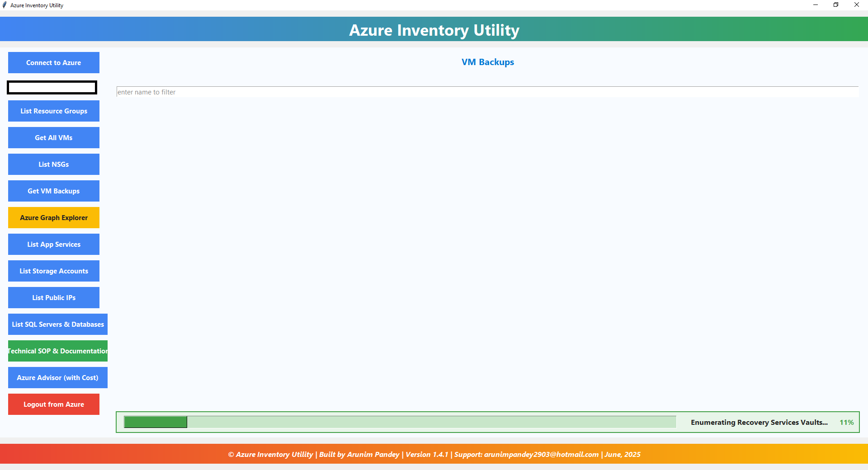
Task: Run Get VM Backups
Action: tap(53, 191)
